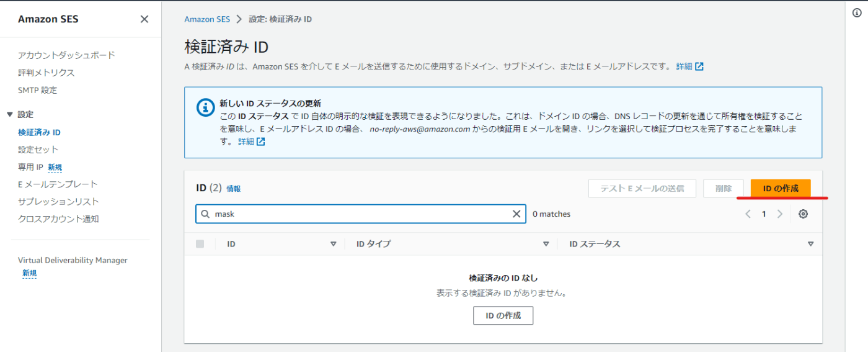Viewport: 868px width, 352px height.
Task: Go to next page arrow
Action: 780,214
